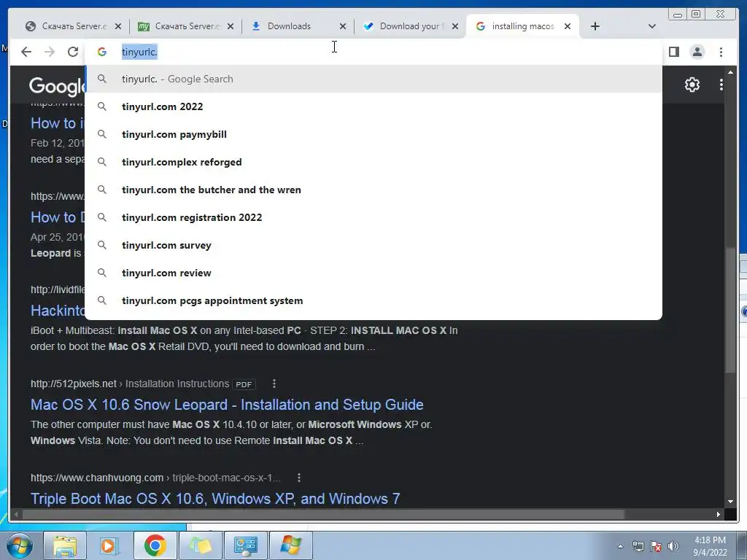
Task: Choose 'tinyurl.com survey' suggestion
Action: tap(373, 245)
